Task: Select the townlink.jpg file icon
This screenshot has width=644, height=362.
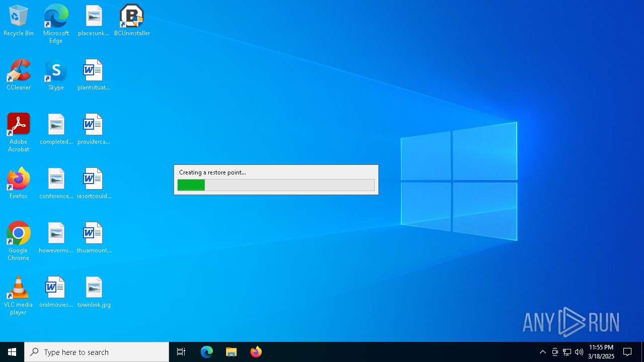Action: [x=94, y=293]
